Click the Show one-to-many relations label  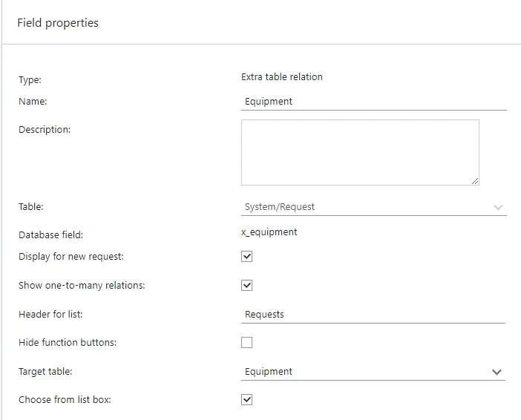(82, 286)
